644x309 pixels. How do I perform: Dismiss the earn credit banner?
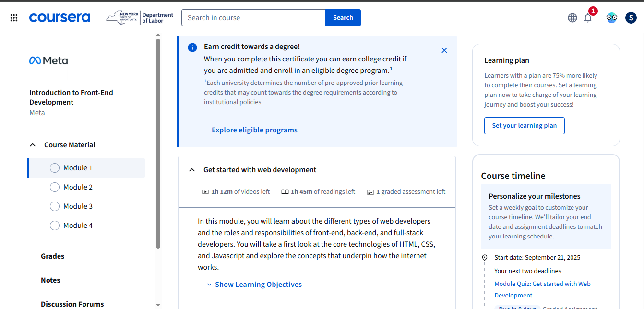click(x=444, y=50)
